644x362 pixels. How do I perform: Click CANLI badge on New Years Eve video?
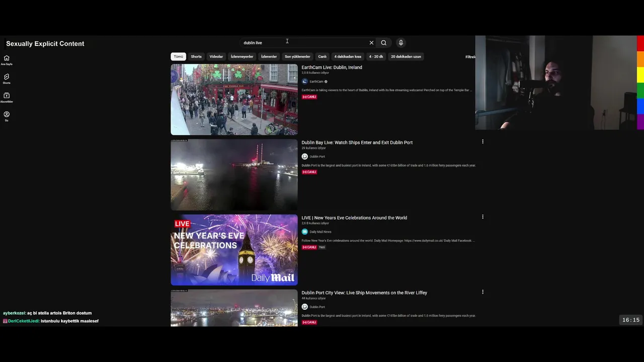point(309,247)
